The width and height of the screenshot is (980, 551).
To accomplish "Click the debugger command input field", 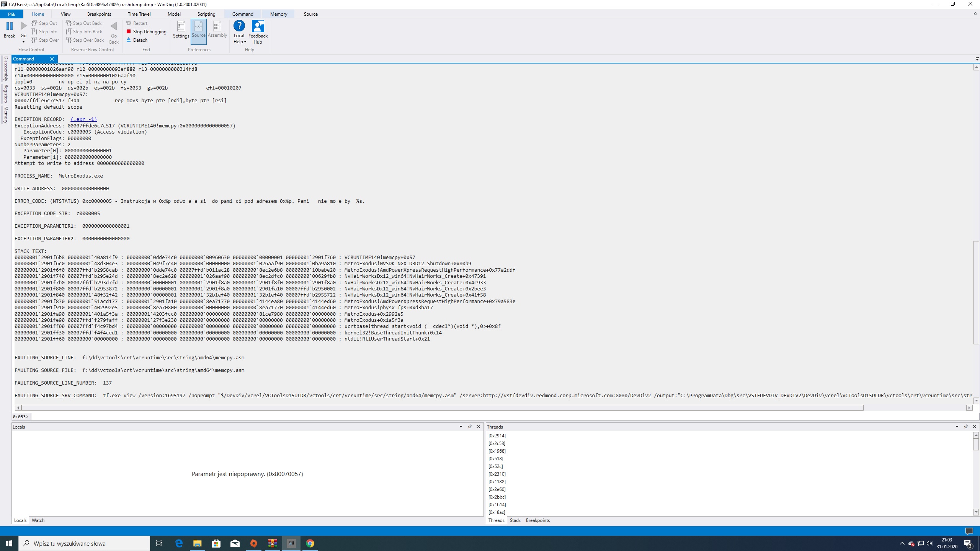I will click(x=498, y=417).
